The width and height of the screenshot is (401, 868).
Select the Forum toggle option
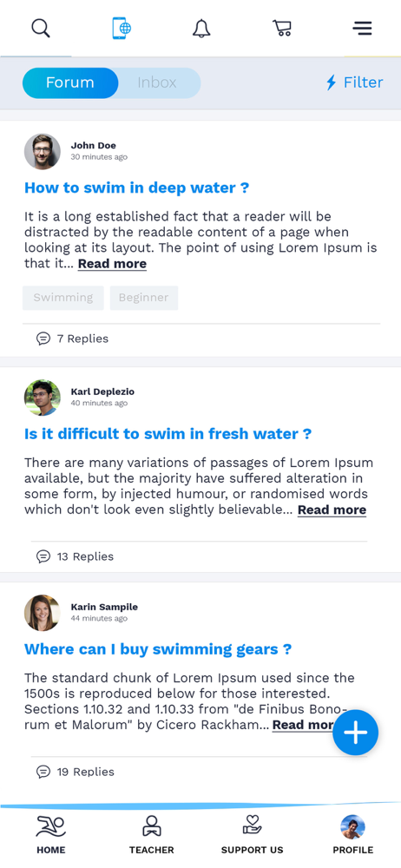[x=69, y=83]
